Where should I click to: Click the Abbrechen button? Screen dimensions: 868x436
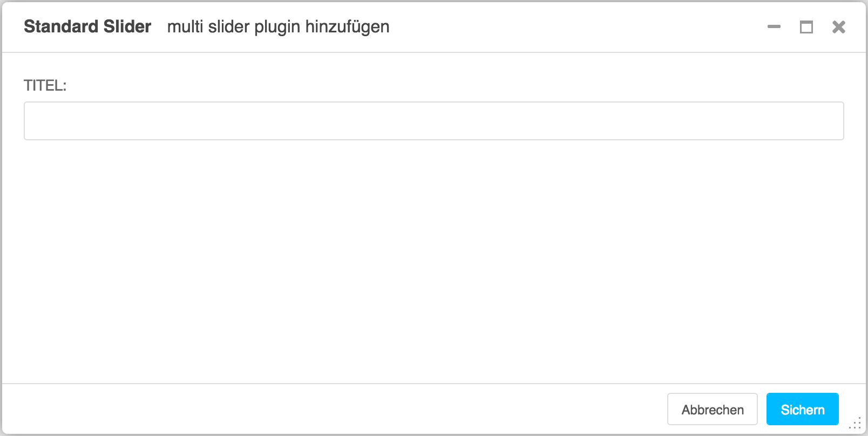[713, 410]
